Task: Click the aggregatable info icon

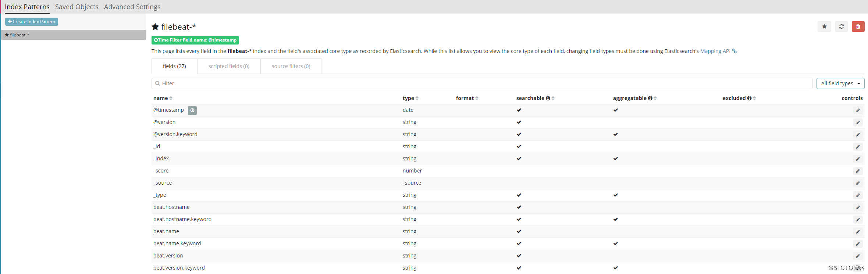Action: [650, 98]
